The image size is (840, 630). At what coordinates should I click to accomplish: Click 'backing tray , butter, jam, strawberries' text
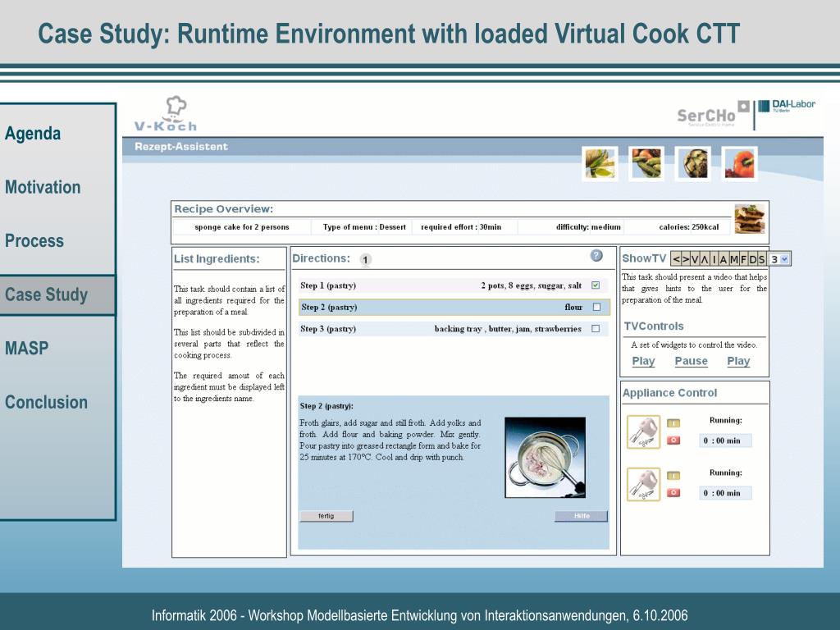click(508, 328)
